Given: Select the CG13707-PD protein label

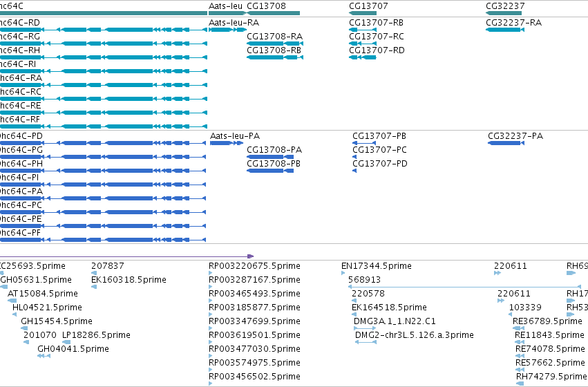Looking at the screenshot, I should pos(380,164).
